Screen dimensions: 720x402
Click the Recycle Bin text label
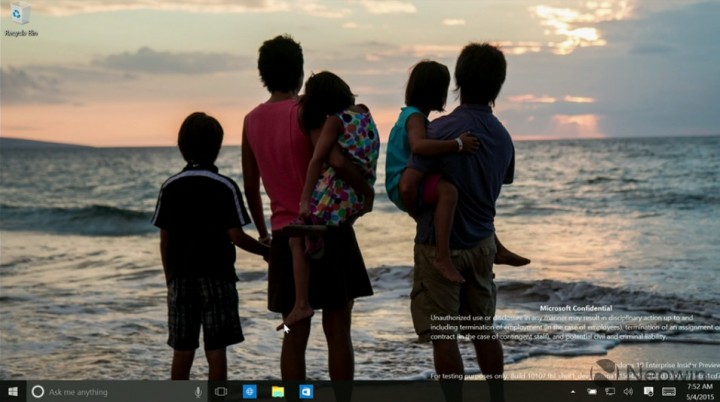pos(21,33)
